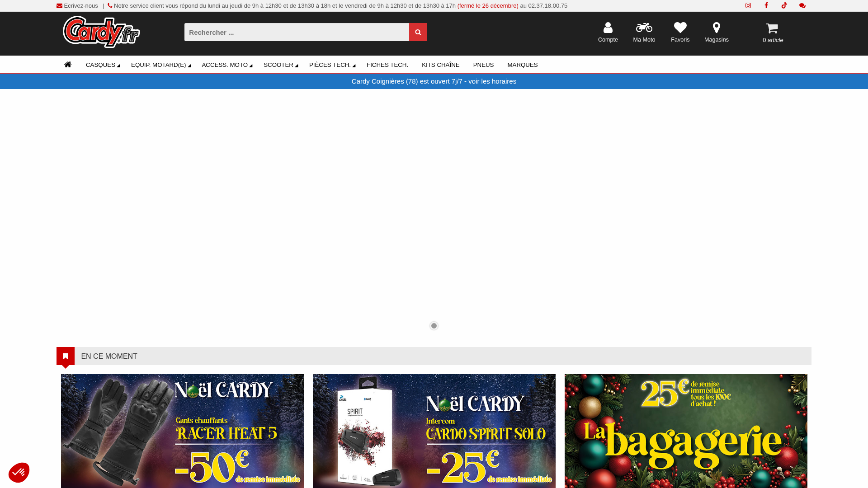Screen dimensions: 868x488
Task: Click the search magnifier button
Action: [418, 32]
